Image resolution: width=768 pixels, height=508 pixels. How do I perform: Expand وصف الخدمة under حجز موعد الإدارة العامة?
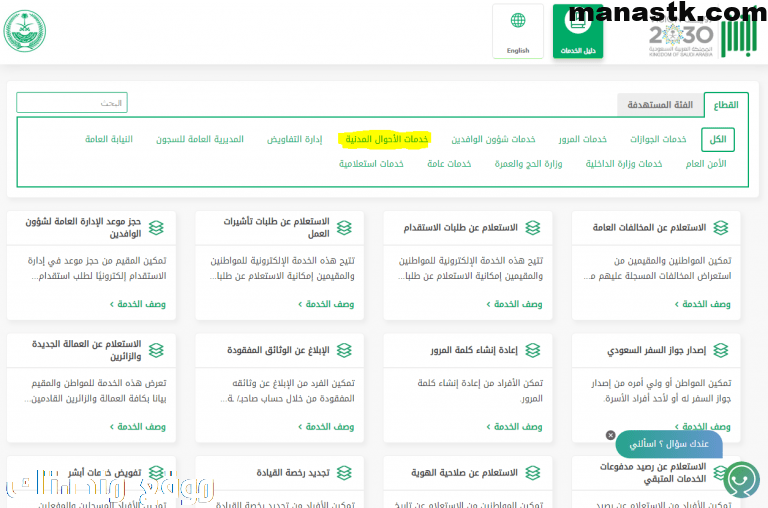(x=141, y=304)
